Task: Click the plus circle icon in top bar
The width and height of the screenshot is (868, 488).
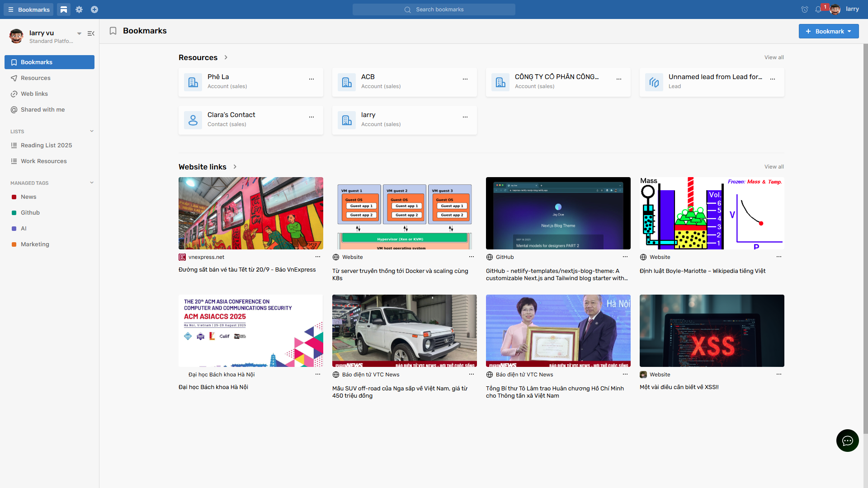Action: (x=94, y=9)
